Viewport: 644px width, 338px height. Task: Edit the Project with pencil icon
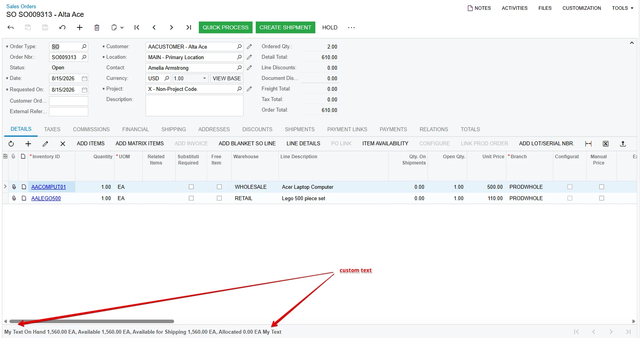(x=249, y=89)
